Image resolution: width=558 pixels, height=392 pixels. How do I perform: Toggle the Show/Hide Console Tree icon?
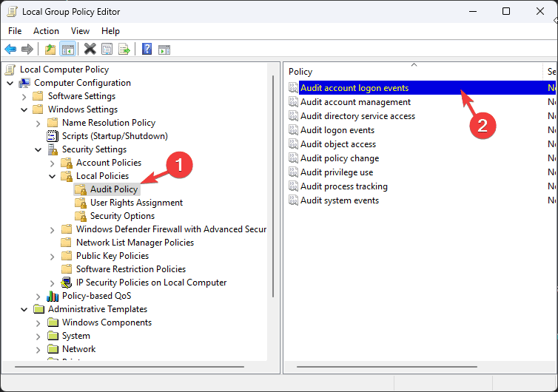67,49
